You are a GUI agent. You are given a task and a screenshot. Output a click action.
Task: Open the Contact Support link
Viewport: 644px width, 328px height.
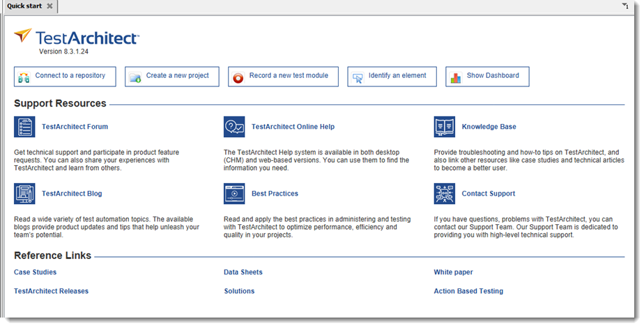[489, 194]
